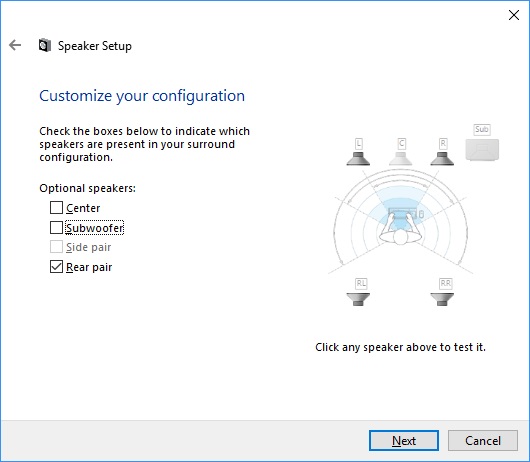Test the center (C) speaker icon

pyautogui.click(x=401, y=159)
